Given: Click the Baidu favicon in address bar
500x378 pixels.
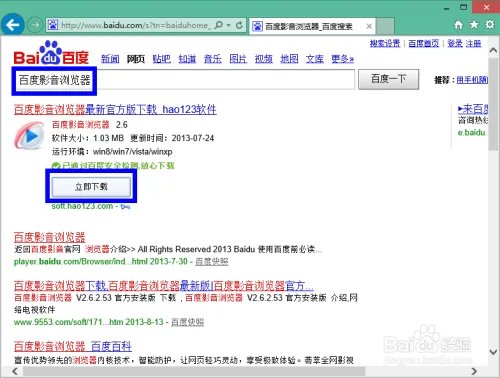Looking at the screenshot, I should point(53,25).
